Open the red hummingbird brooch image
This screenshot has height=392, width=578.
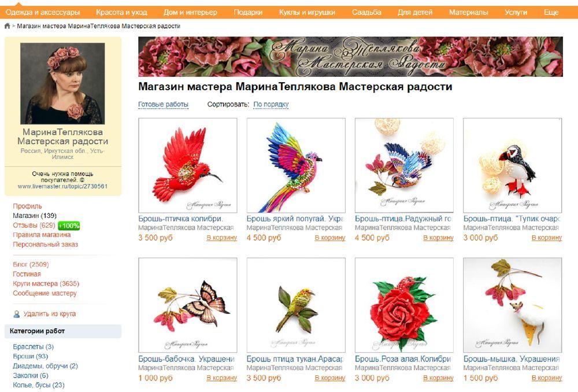[188, 165]
